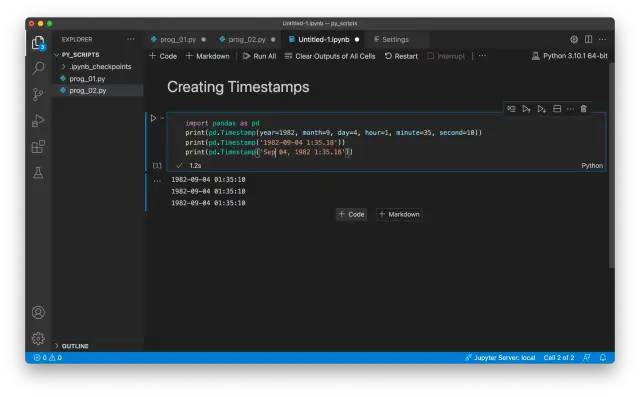The width and height of the screenshot is (640, 397).
Task: Open notebook toolbar overflow ellipsis
Action: pos(482,55)
